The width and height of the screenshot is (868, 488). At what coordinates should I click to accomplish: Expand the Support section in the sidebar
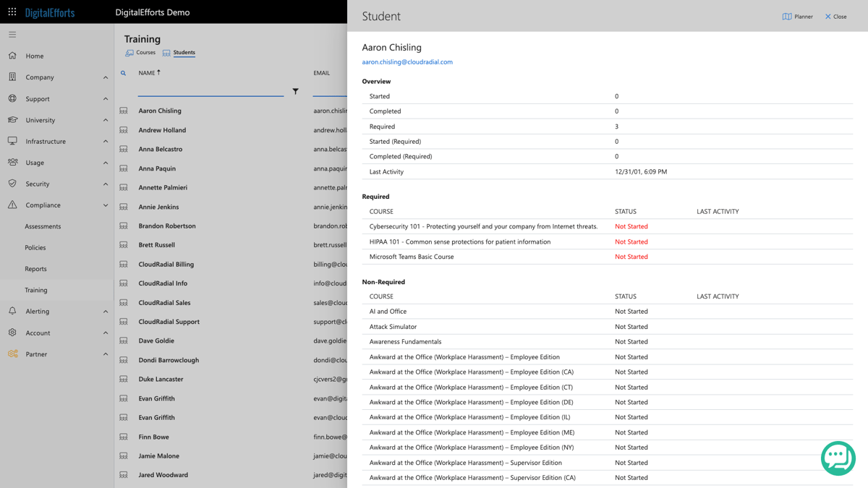point(107,98)
